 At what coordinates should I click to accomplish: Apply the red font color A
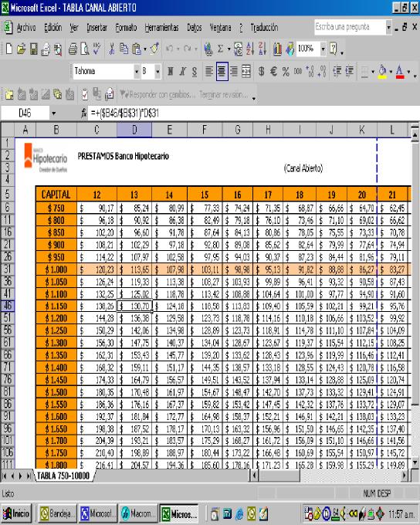click(400, 72)
